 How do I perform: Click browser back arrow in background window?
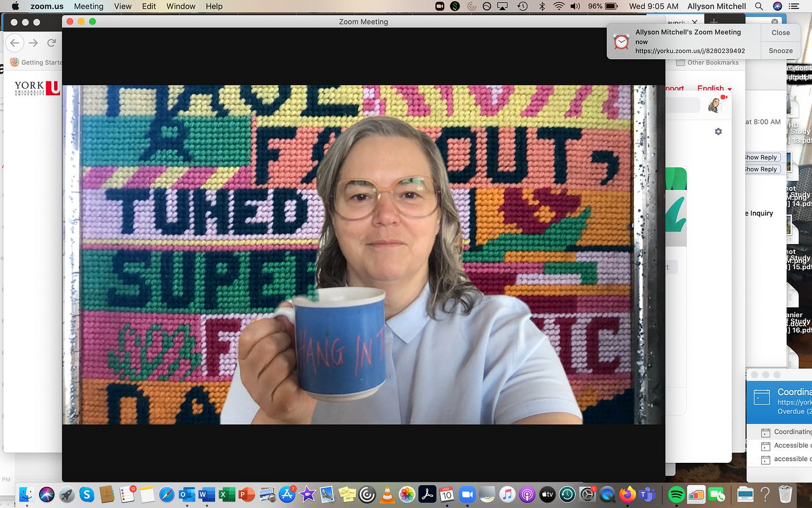point(15,43)
